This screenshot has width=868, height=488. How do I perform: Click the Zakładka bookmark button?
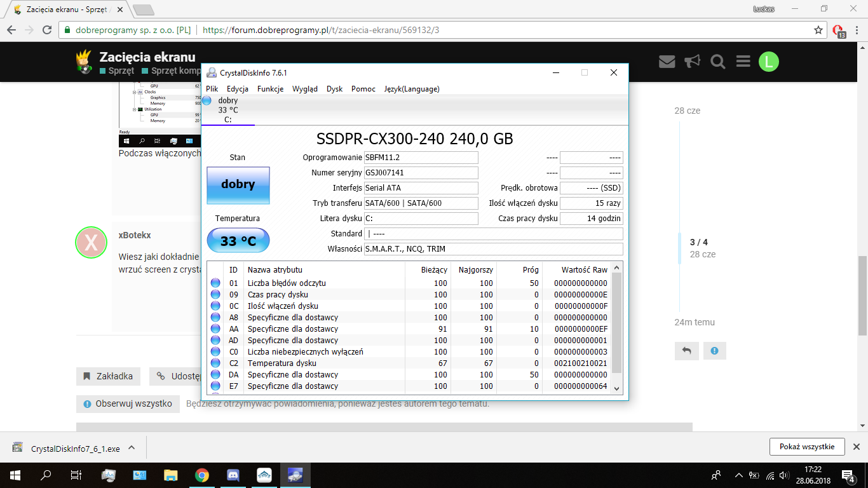[x=108, y=376]
